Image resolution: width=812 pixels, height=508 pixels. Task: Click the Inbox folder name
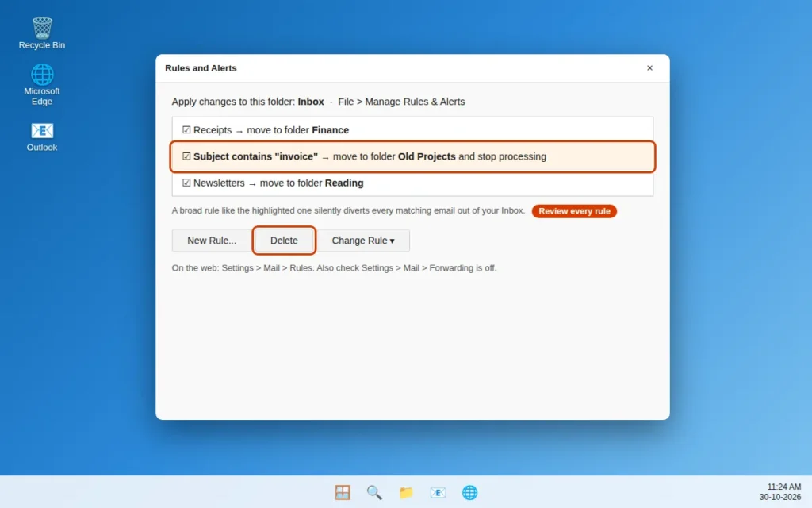(311, 102)
